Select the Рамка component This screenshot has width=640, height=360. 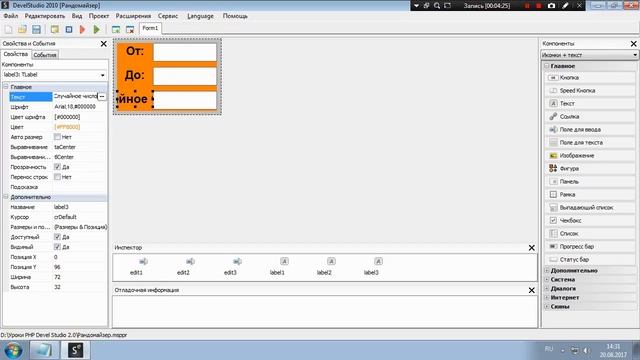point(590,195)
